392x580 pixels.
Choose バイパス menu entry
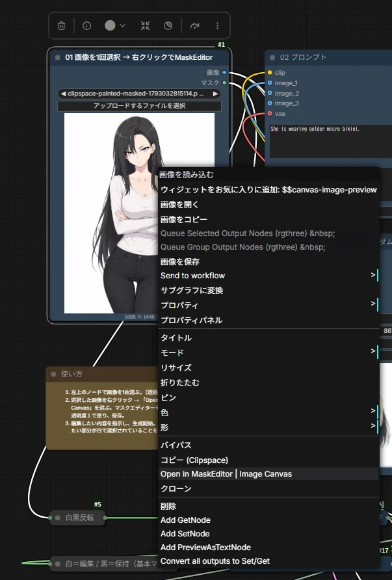point(269,445)
